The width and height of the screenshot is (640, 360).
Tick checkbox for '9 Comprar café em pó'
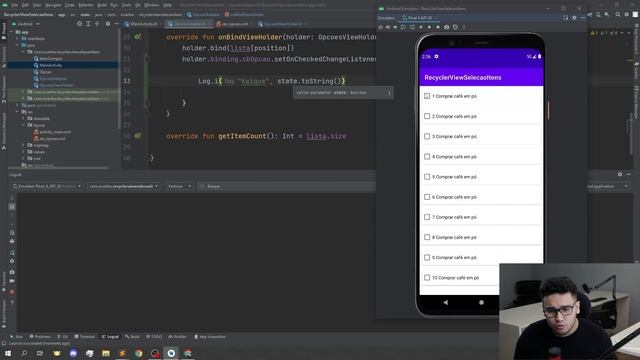(427, 258)
